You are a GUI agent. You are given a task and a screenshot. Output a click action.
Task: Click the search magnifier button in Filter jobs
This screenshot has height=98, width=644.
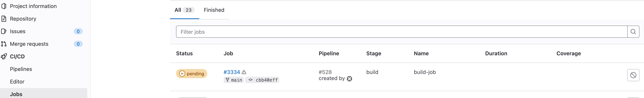pos(633,32)
